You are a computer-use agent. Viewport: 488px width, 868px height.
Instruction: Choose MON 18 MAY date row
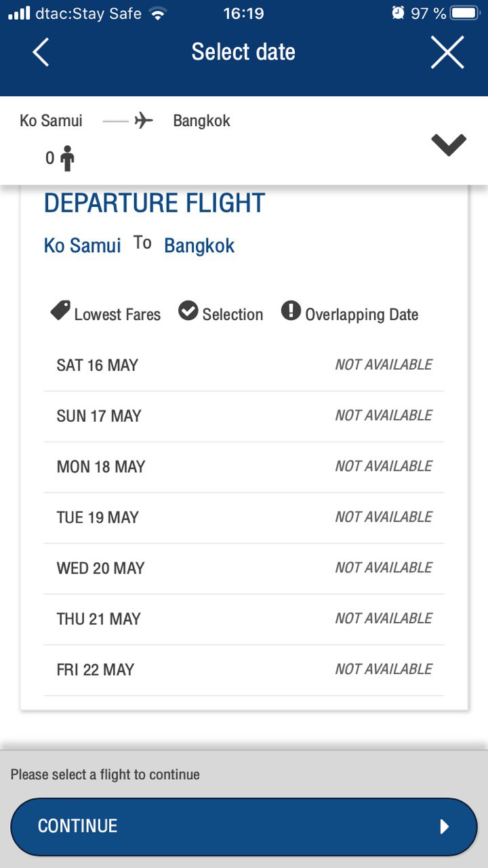[x=244, y=467]
